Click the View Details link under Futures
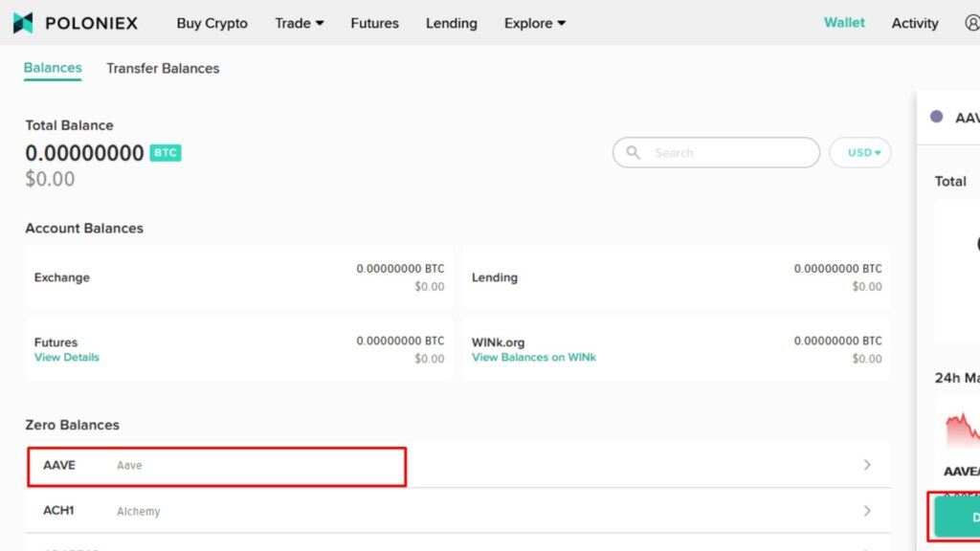 pyautogui.click(x=66, y=358)
